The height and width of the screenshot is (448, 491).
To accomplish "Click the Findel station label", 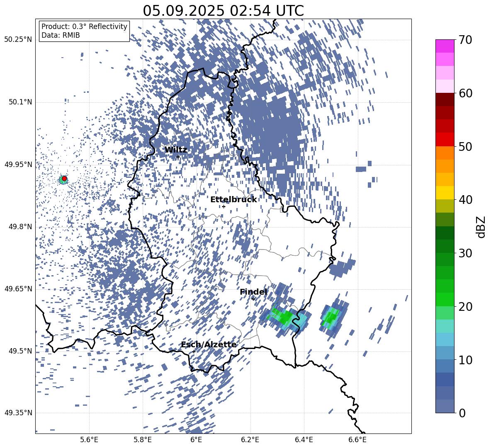I will [x=253, y=292].
